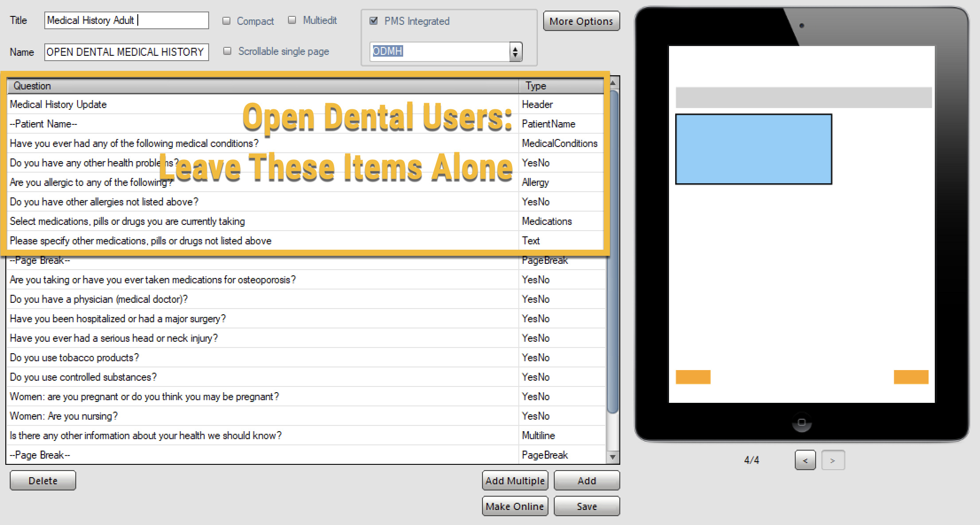Image resolution: width=980 pixels, height=525 pixels.
Task: Select 'Please specify other medications' row
Action: (306, 241)
